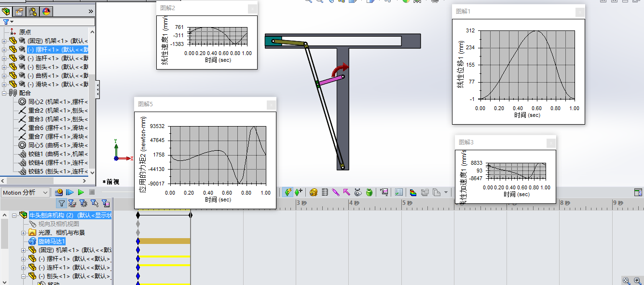
Task: Click the 旋转马达1 timeline start key
Action: (x=138, y=241)
